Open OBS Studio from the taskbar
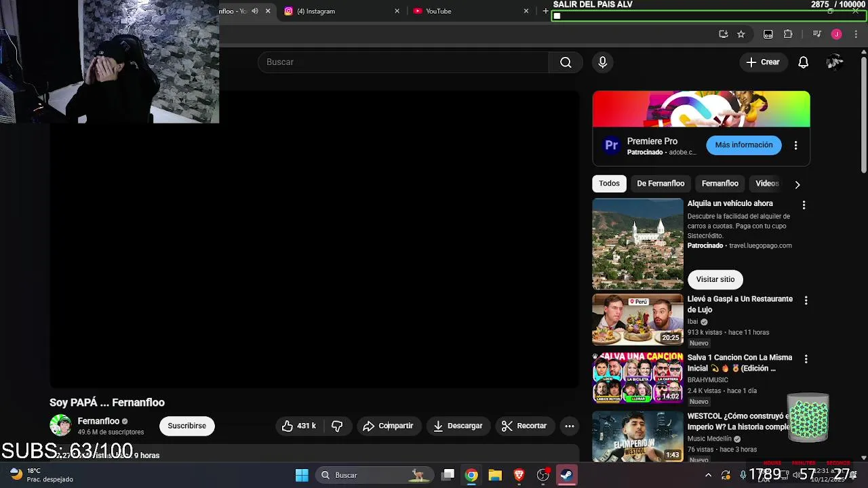868x488 pixels. pos(542,475)
